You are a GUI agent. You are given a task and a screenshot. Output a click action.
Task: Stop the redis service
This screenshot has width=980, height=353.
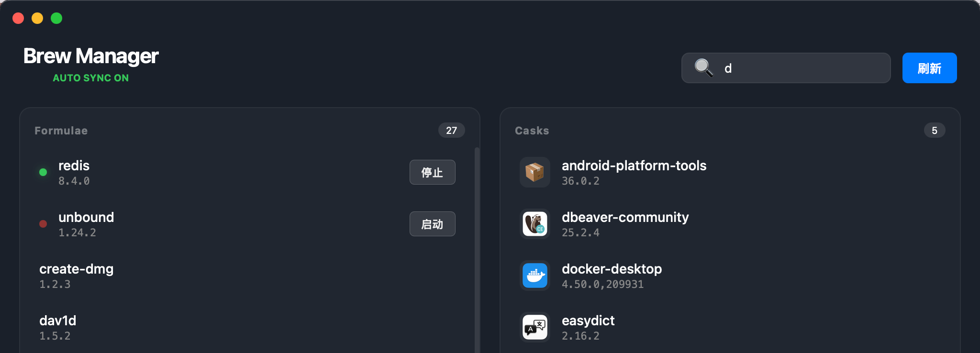tap(432, 172)
